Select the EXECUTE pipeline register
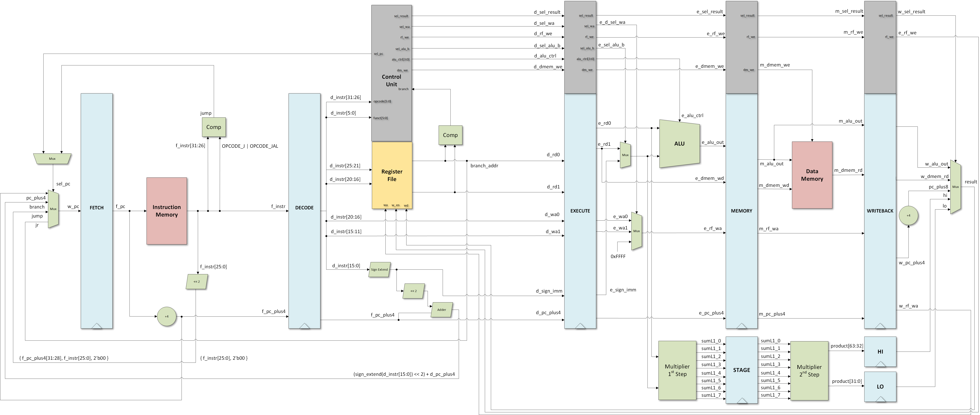980x415 pixels. (580, 211)
